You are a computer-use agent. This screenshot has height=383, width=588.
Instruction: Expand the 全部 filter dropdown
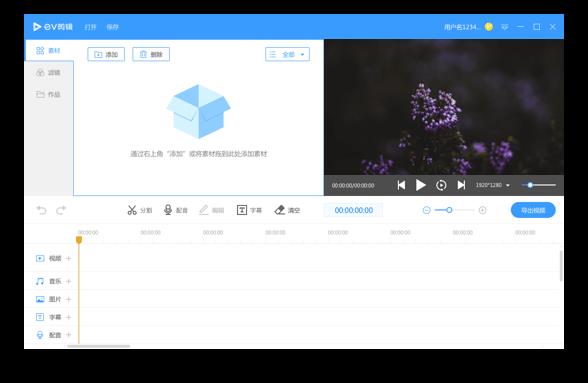point(287,54)
